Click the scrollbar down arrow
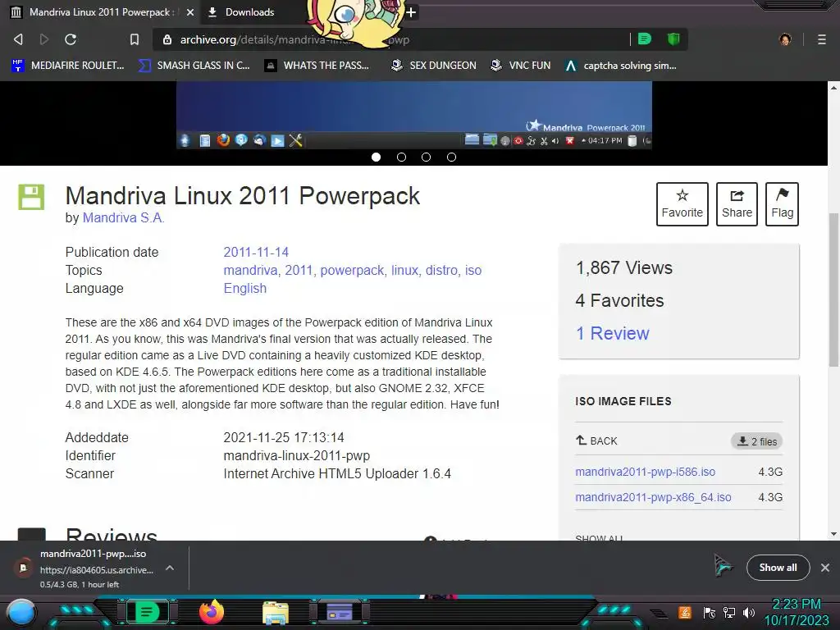840x630 pixels. click(x=833, y=534)
